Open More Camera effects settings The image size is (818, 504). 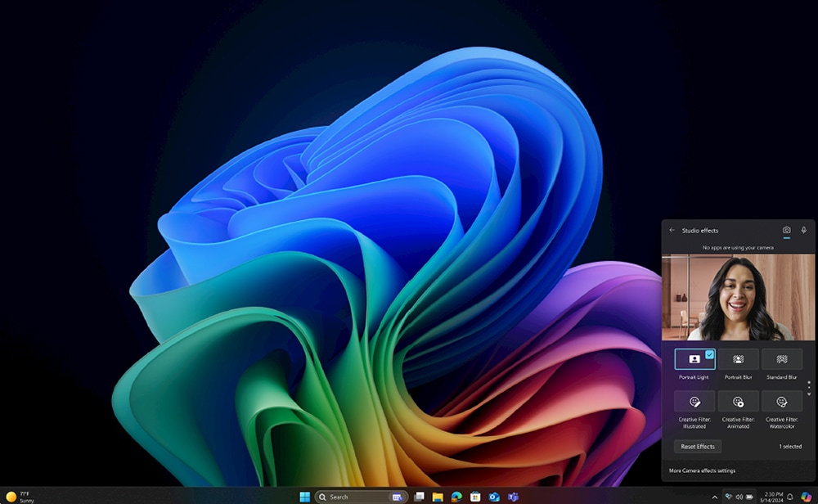tap(702, 470)
